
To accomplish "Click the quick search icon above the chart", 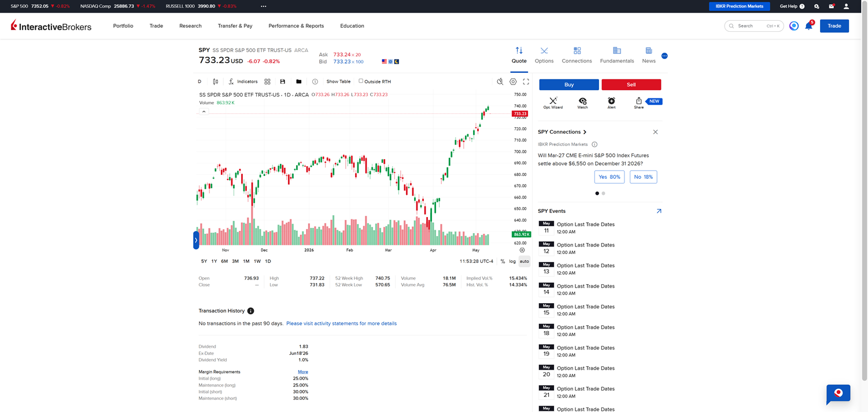I will pyautogui.click(x=500, y=82).
